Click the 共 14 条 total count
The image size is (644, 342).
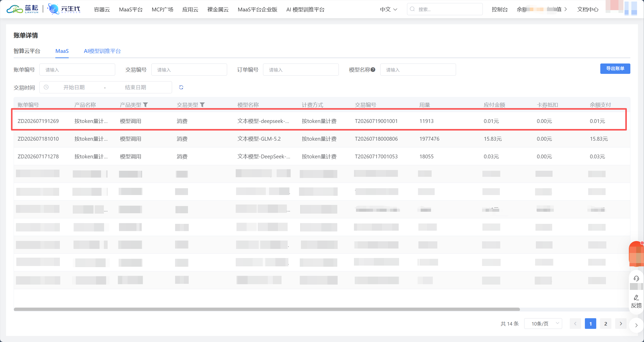510,324
